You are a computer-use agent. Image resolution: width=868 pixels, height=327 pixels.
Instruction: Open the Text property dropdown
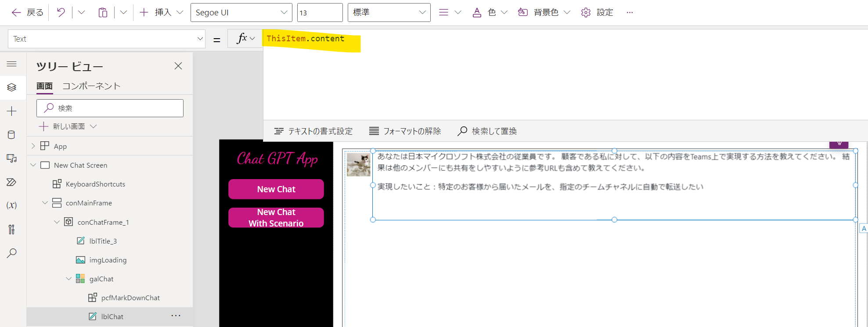coord(107,39)
